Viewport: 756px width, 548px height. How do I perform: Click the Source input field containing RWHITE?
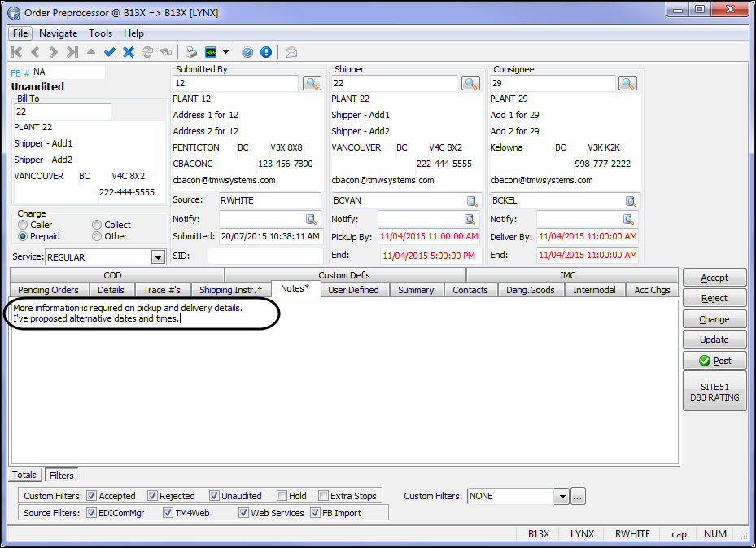(x=269, y=199)
